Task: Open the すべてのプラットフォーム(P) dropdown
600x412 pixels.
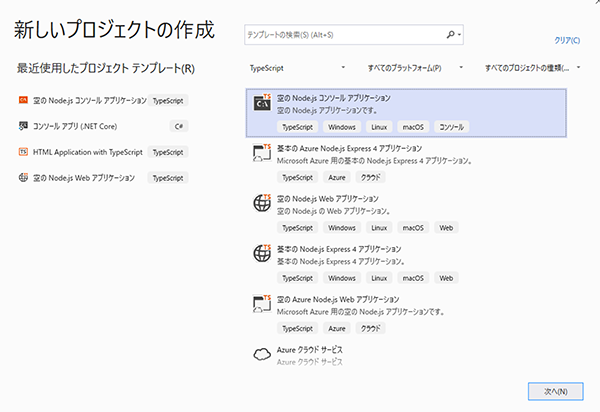Action: click(x=415, y=68)
